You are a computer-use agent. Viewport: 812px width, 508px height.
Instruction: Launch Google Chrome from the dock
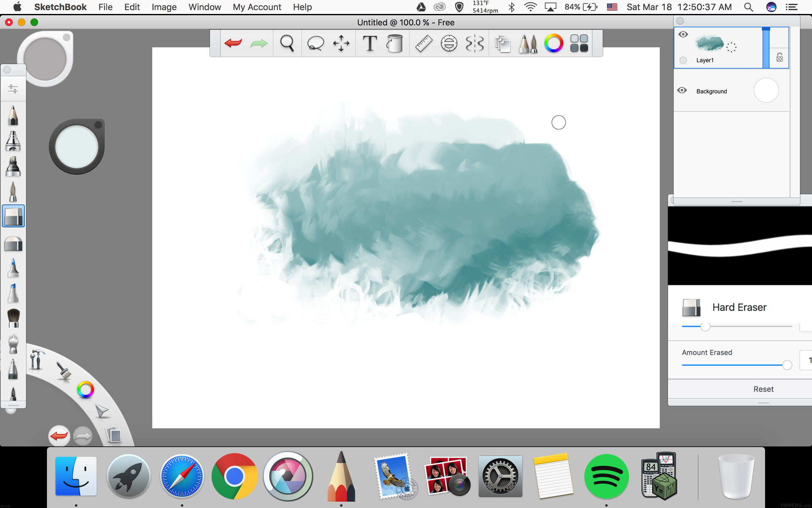pyautogui.click(x=234, y=476)
